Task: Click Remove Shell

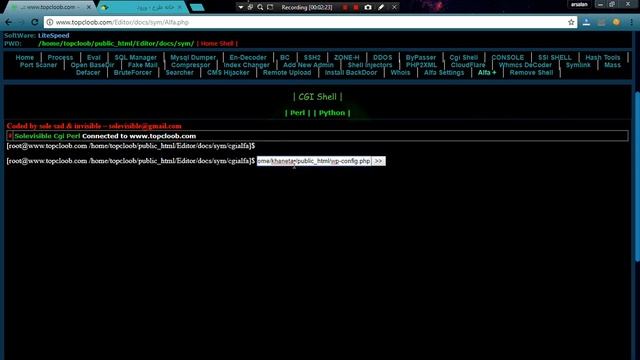Action: coord(531,73)
